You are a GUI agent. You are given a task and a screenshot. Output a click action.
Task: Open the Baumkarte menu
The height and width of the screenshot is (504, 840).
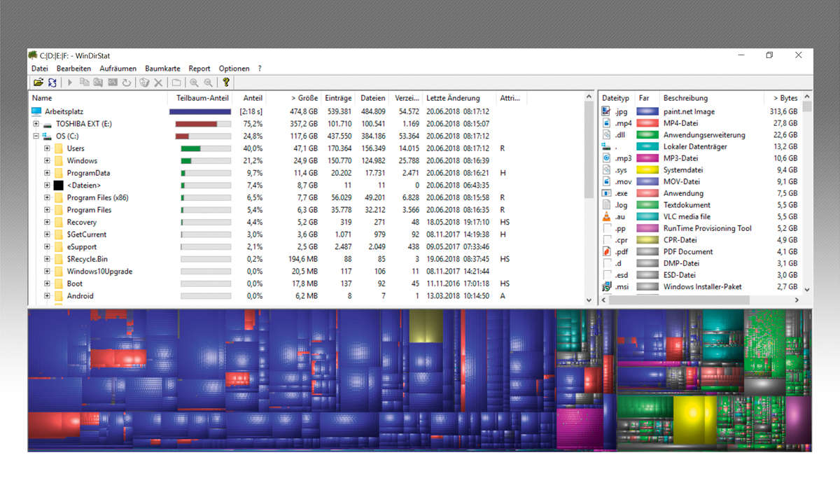click(162, 69)
